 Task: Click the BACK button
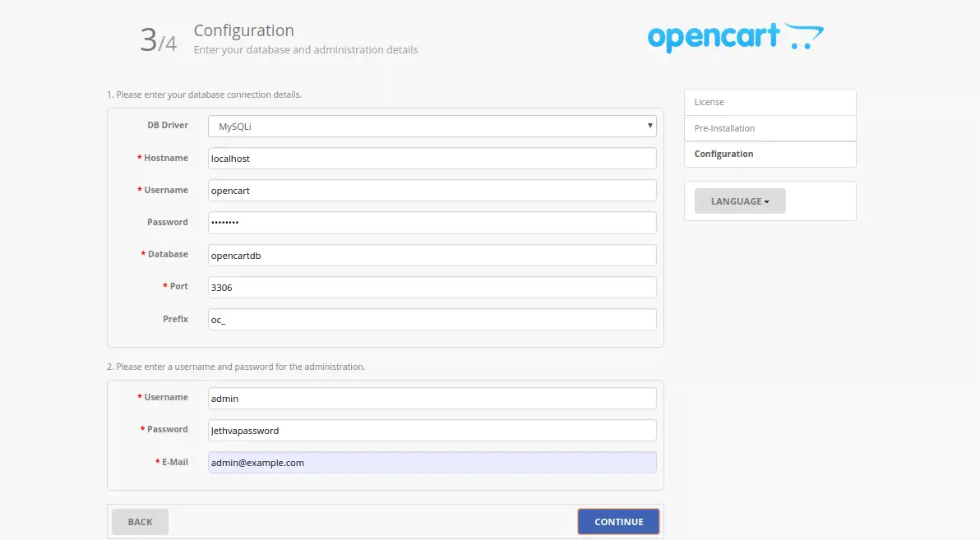(x=140, y=521)
